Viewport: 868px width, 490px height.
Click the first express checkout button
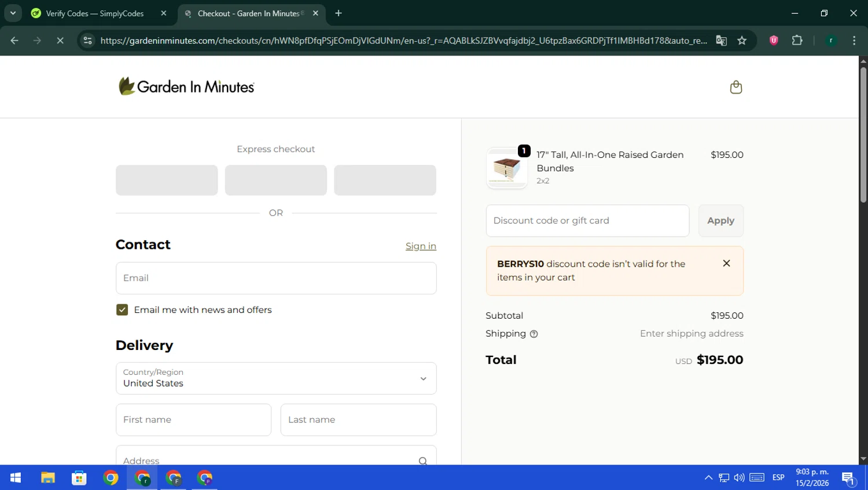[x=167, y=180]
